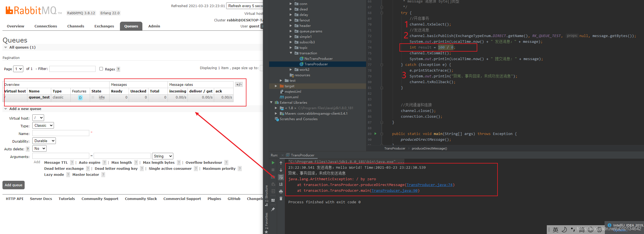Open Master locator help question mark

[x=103, y=175]
